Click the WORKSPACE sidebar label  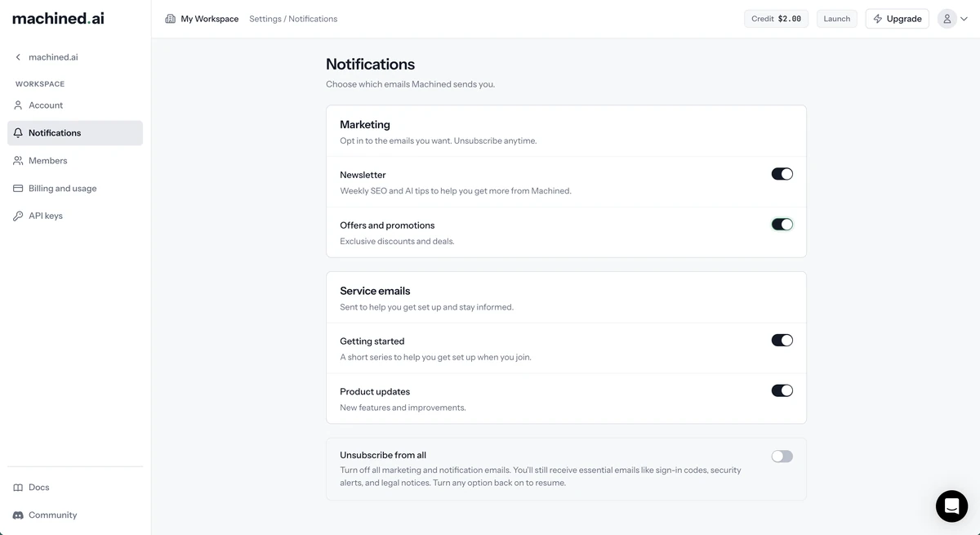pos(40,84)
